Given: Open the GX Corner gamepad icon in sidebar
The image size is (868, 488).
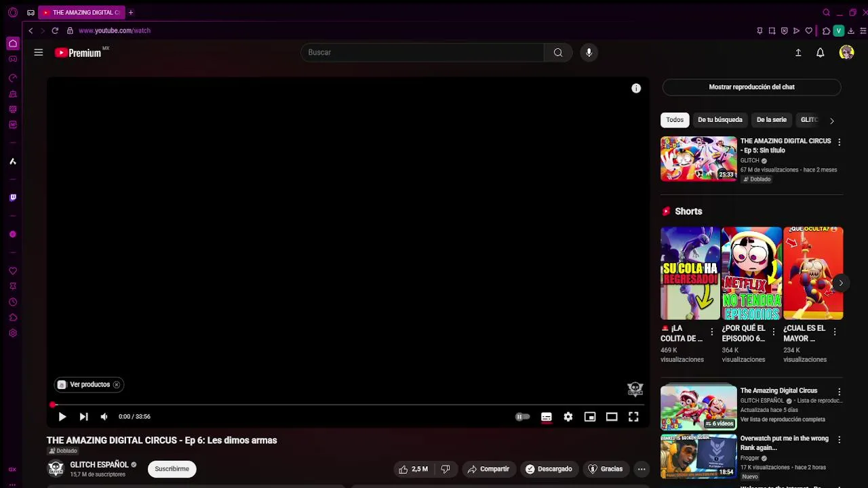Looking at the screenshot, I should point(12,59).
